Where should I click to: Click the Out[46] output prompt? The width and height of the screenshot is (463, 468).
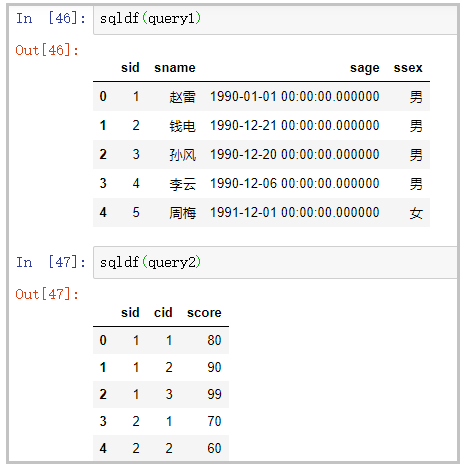pos(47,50)
